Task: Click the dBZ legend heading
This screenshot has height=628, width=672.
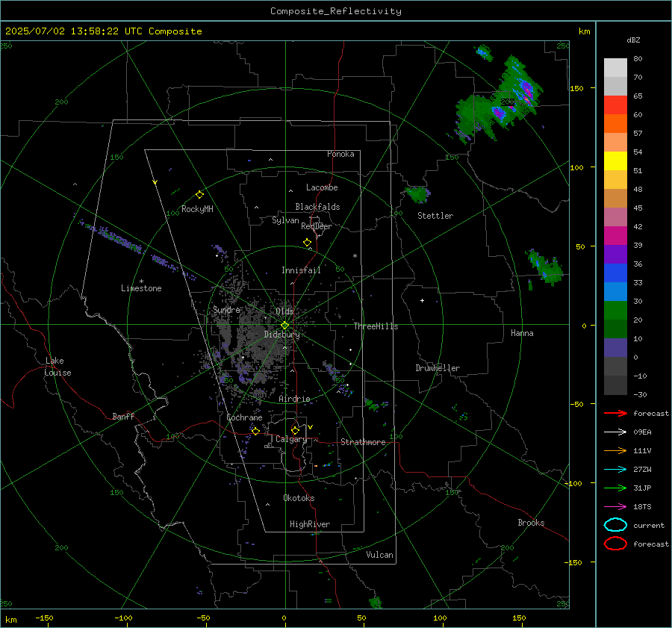Action: coord(633,40)
